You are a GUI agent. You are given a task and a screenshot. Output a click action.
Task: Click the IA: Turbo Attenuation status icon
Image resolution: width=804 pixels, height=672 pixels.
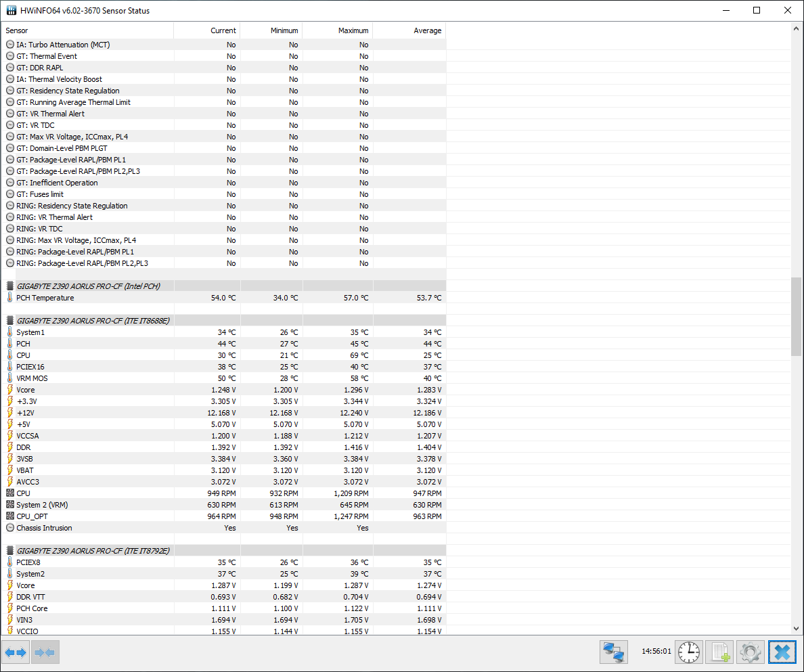pos(9,45)
